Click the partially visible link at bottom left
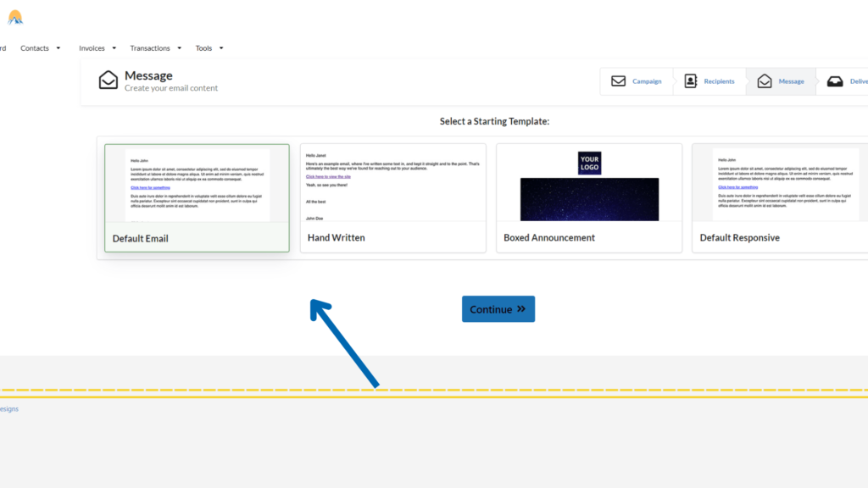Viewport: 868px width, 488px height. click(8, 409)
